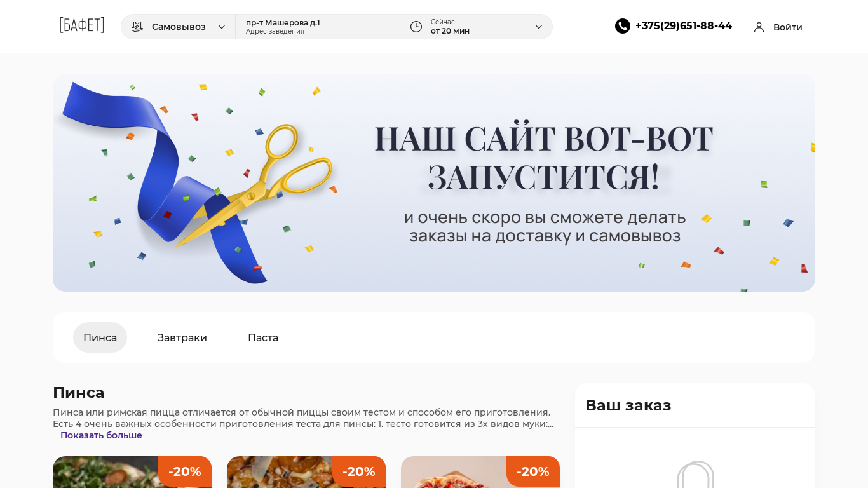The image size is (868, 488).
Task: Click the clock icon near Сейчас
Action: [x=416, y=27]
